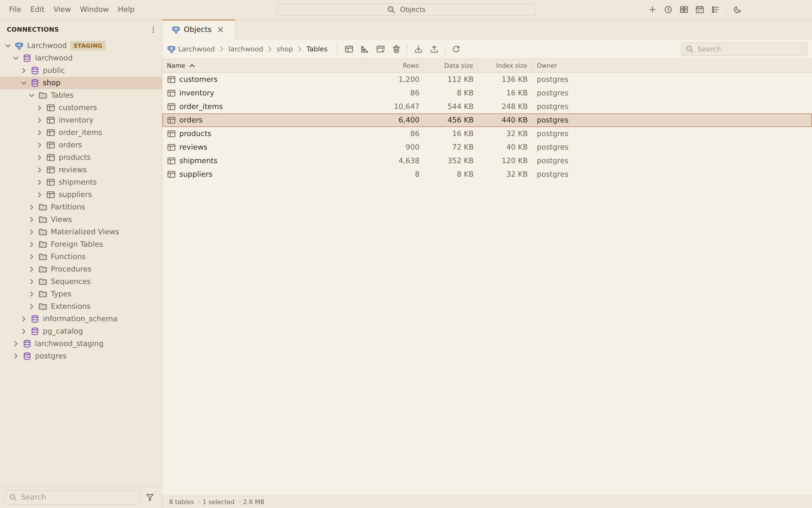The image size is (812, 508).
Task: Select the shipments row in table list
Action: pos(487,161)
